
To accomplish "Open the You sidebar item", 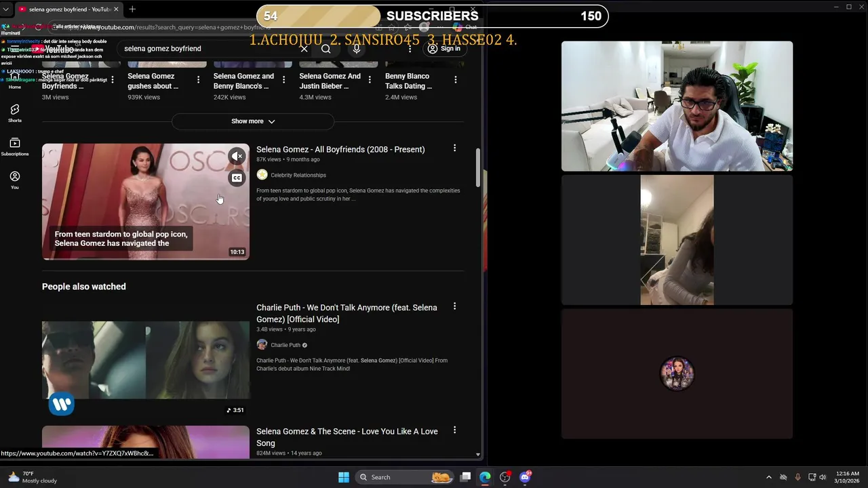I will [14, 180].
